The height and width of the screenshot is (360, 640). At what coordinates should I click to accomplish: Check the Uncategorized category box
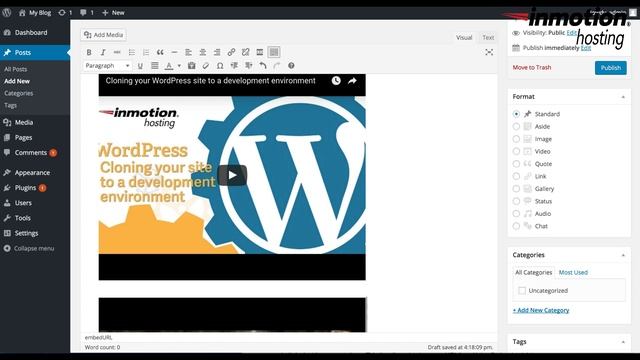pos(522,291)
